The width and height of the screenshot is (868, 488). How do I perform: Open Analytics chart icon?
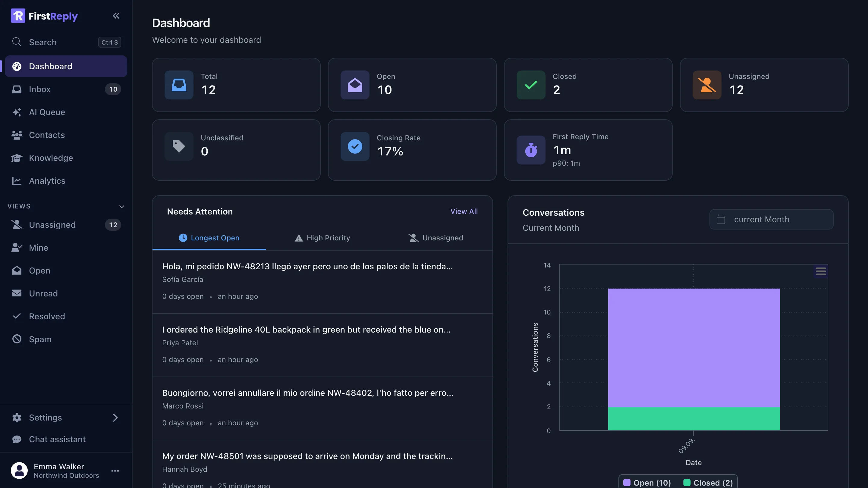17,181
